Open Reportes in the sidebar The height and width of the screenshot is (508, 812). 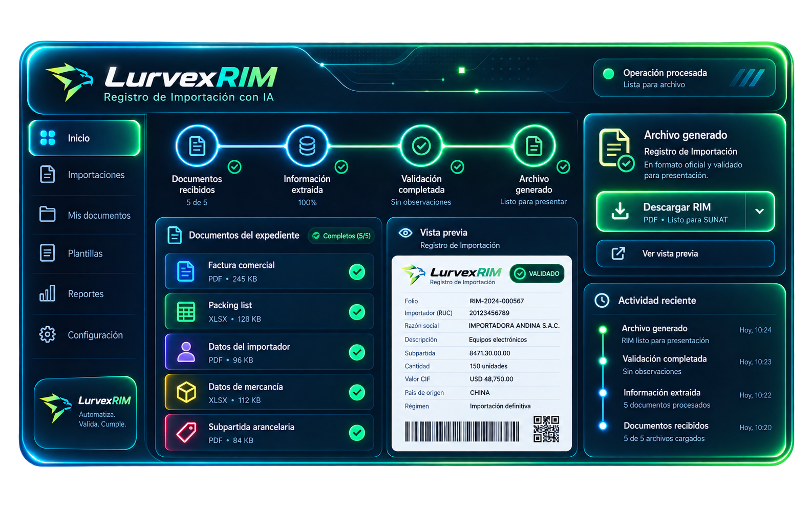click(x=84, y=294)
